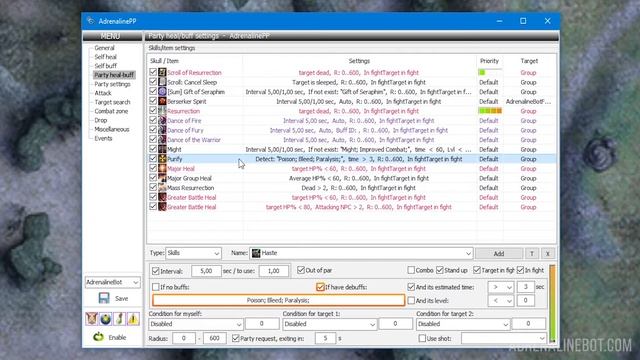Open the Self heal menu section
Image resolution: width=640 pixels, height=360 pixels.
106,57
